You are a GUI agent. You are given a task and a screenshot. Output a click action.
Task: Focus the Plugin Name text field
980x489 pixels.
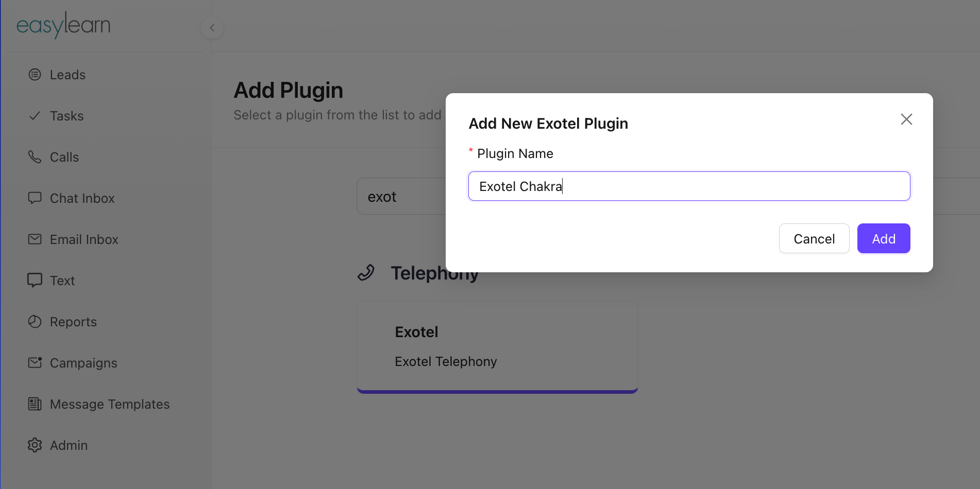[x=689, y=186]
